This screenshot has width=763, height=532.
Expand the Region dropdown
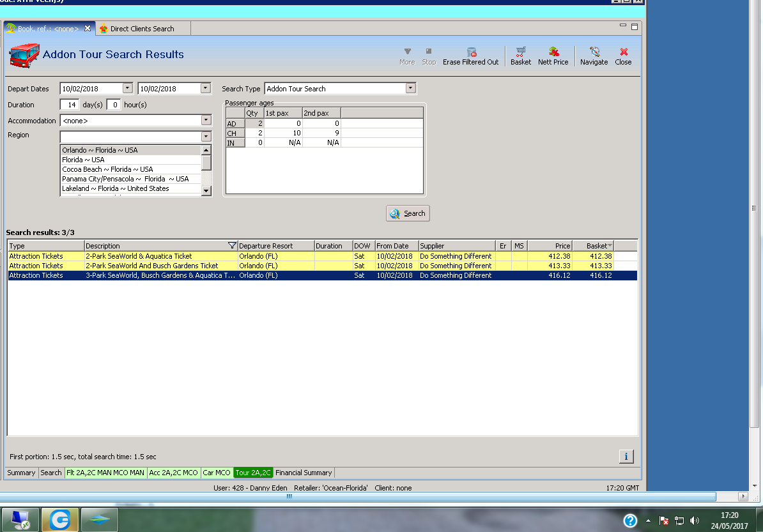pyautogui.click(x=206, y=136)
